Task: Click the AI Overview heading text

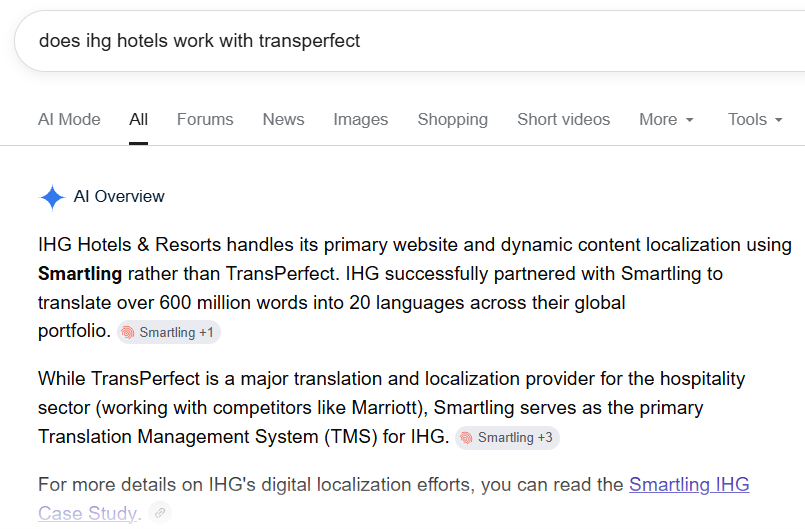Action: pyautogui.click(x=119, y=197)
